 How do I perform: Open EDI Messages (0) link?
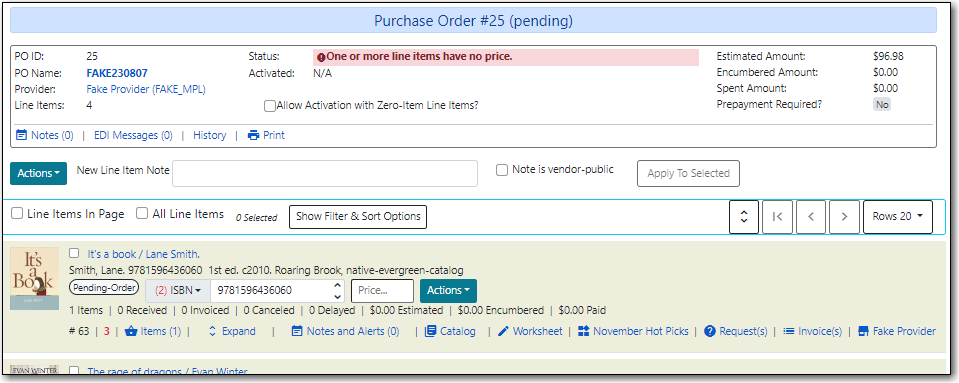click(x=133, y=135)
